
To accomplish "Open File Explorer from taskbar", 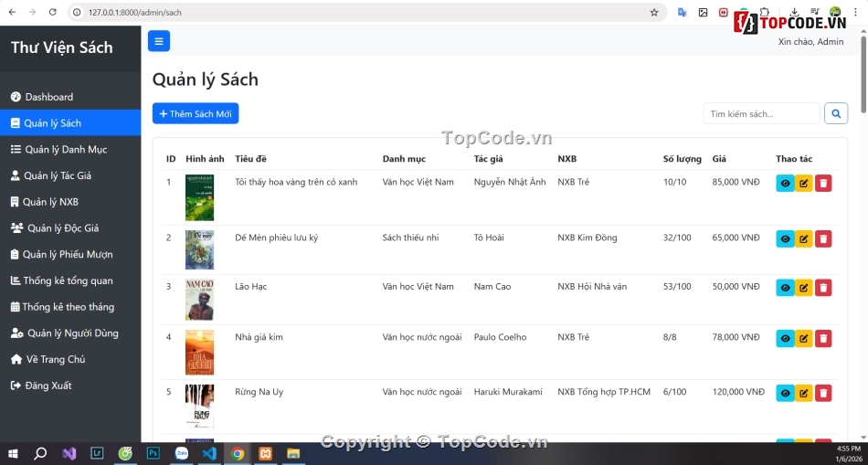I will click(293, 454).
